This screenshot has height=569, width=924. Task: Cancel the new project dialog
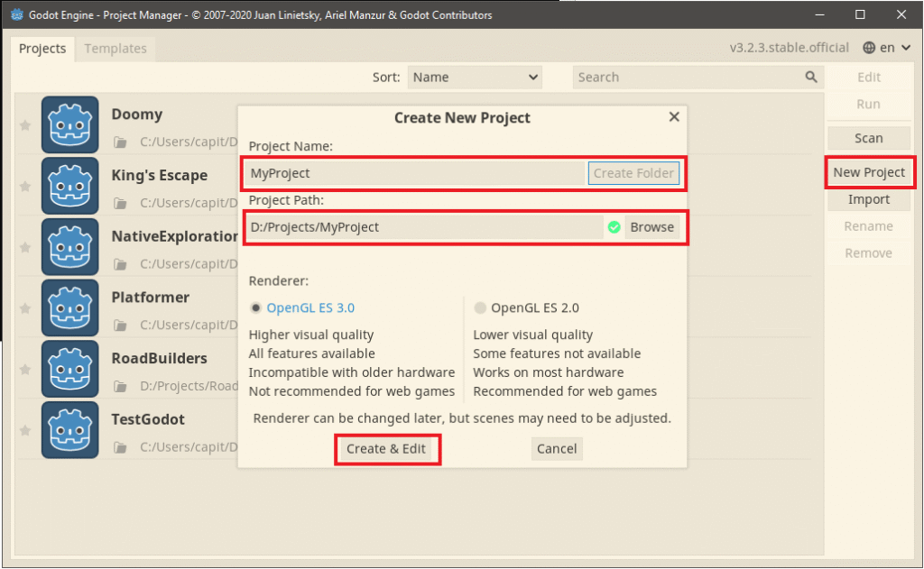(557, 449)
